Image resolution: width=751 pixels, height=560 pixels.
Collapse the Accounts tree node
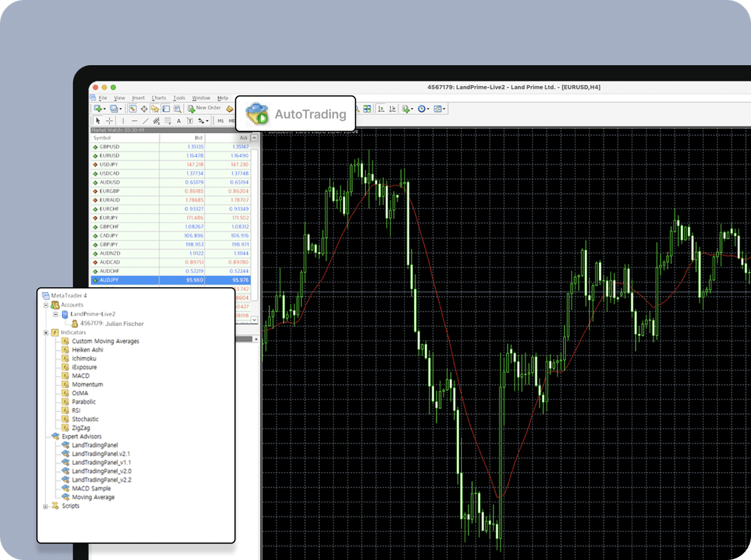(46, 305)
